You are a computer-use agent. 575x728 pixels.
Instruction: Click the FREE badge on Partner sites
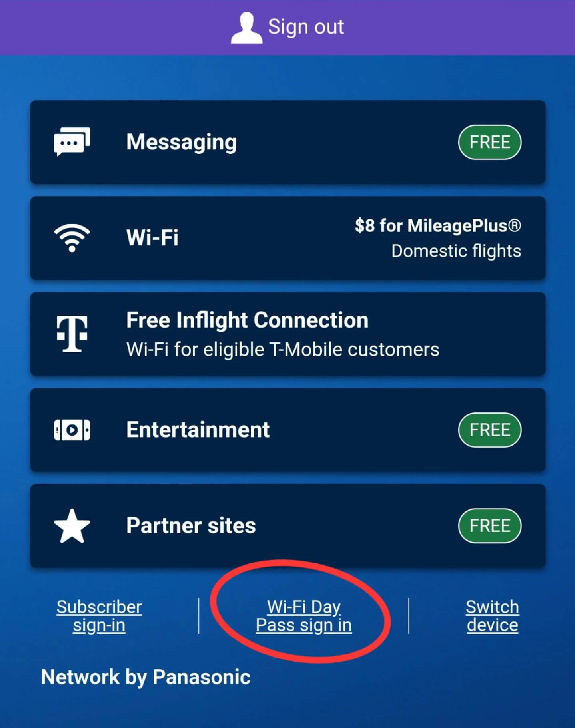point(490,526)
